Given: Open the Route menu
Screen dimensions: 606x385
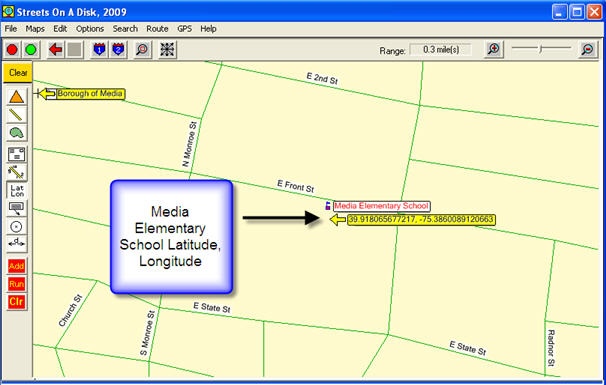Looking at the screenshot, I should [157, 29].
